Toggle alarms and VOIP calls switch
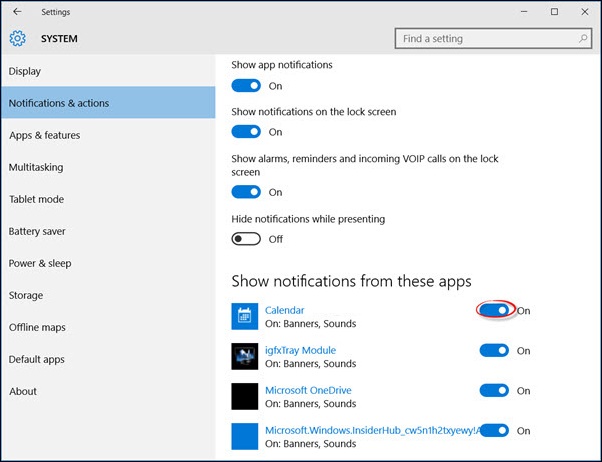Image resolution: width=602 pixels, height=462 pixels. click(246, 192)
